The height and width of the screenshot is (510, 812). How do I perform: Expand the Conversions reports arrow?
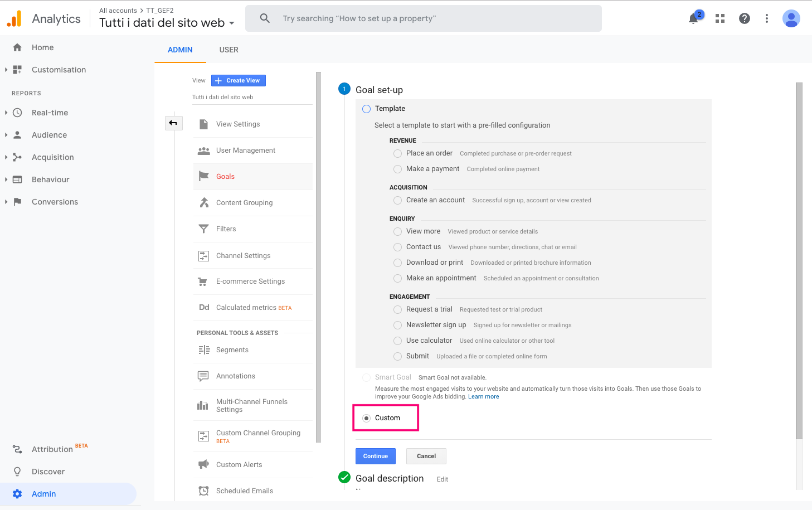point(6,202)
